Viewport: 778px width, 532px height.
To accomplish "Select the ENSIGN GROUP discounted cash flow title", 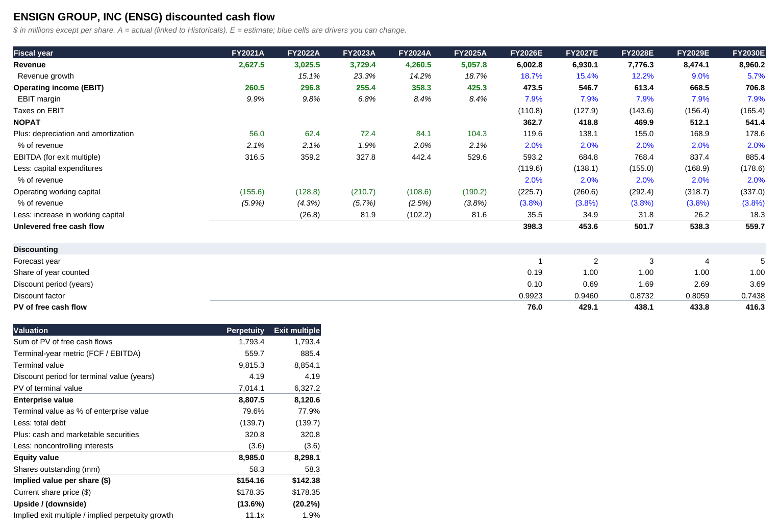I will [x=144, y=17].
